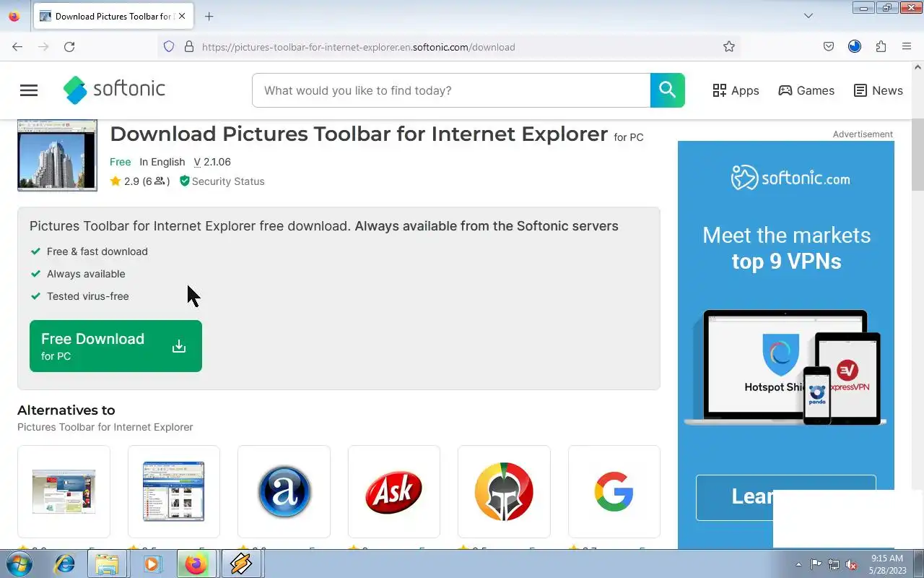Click the padlock site info icon
Image resolution: width=924 pixels, height=578 pixels.
[x=189, y=46]
